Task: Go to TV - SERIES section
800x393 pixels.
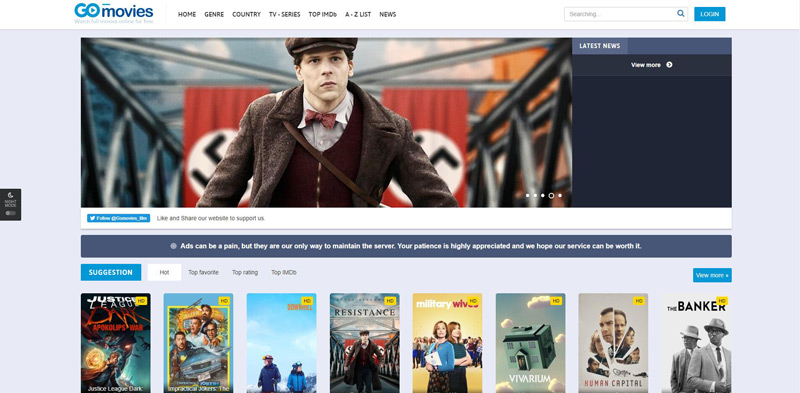Action: tap(285, 14)
